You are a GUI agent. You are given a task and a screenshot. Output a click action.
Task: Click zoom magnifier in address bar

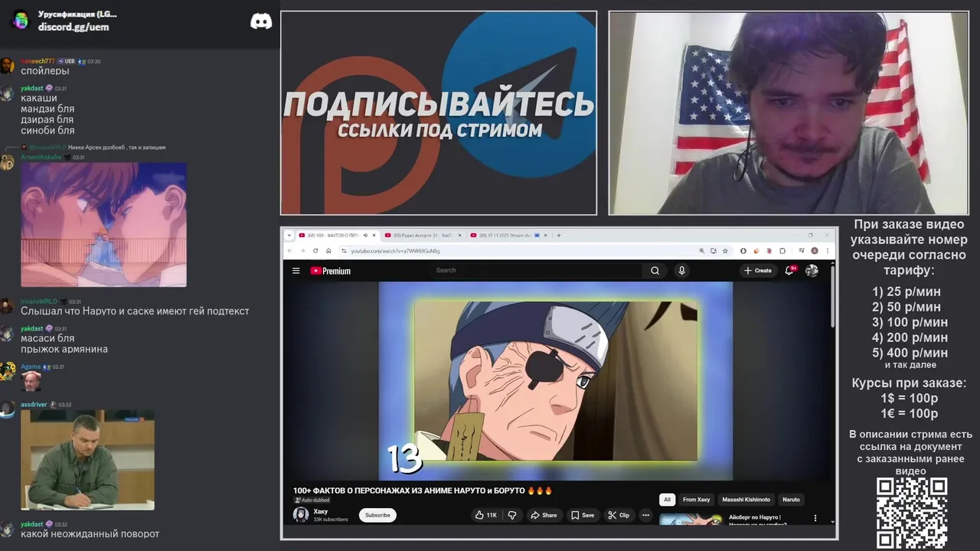pyautogui.click(x=701, y=250)
